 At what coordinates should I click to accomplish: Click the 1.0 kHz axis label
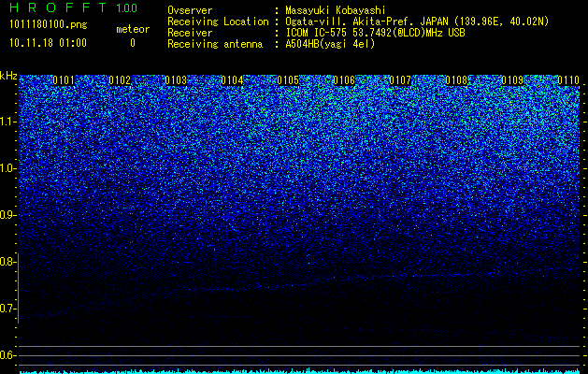click(7, 169)
